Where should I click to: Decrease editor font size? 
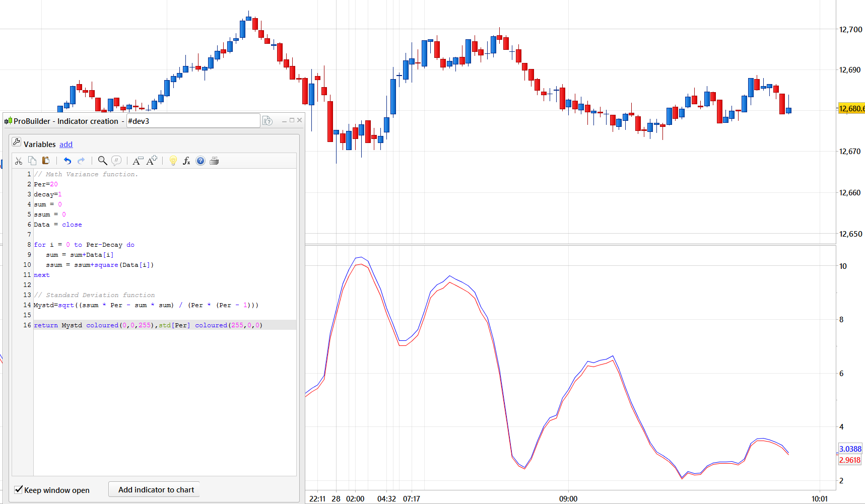pos(138,161)
